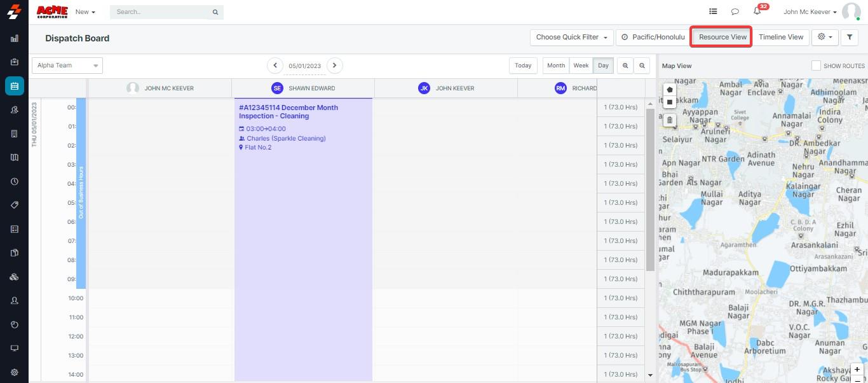Go to previous date arrow
Screen dimensions: 868x383
275,66
